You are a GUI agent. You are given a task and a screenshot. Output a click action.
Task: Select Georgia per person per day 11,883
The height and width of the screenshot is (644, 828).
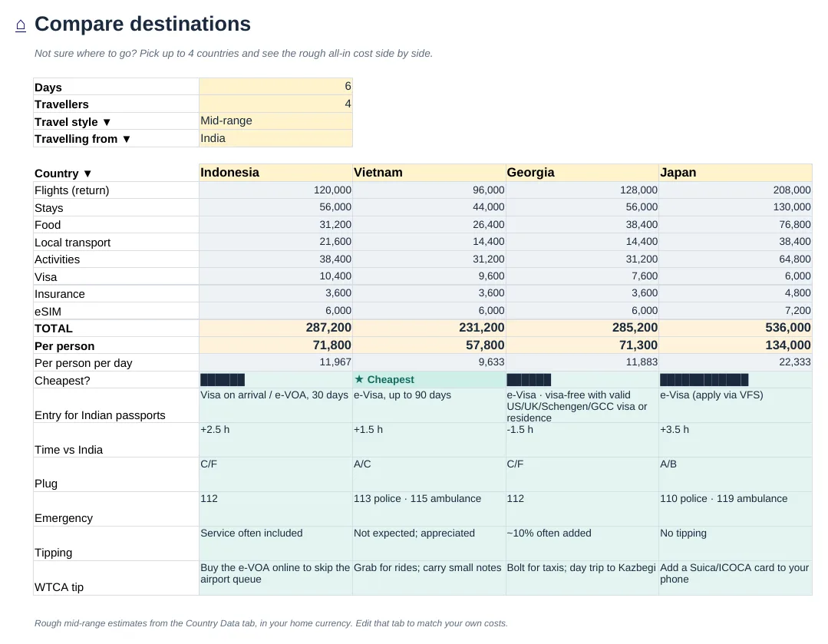coord(582,362)
